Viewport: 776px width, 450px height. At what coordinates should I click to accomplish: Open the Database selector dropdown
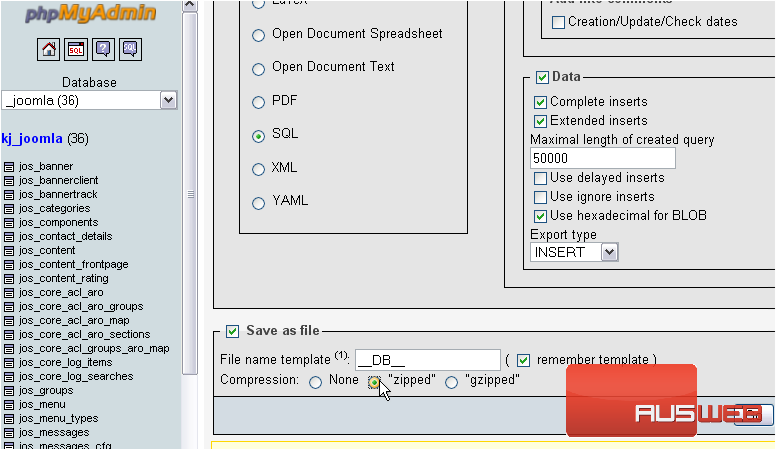point(168,100)
